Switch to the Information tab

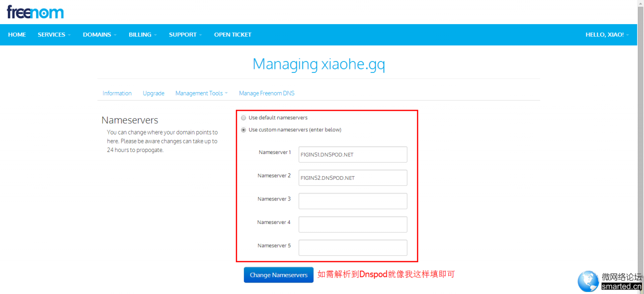coord(117,93)
